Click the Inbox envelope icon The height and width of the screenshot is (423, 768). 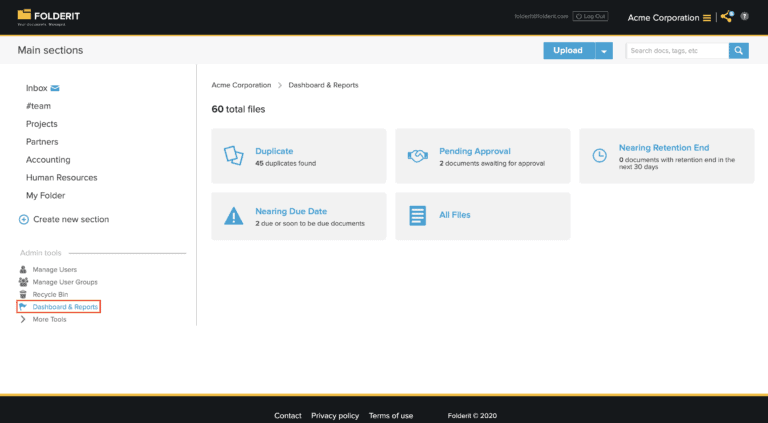(x=55, y=88)
